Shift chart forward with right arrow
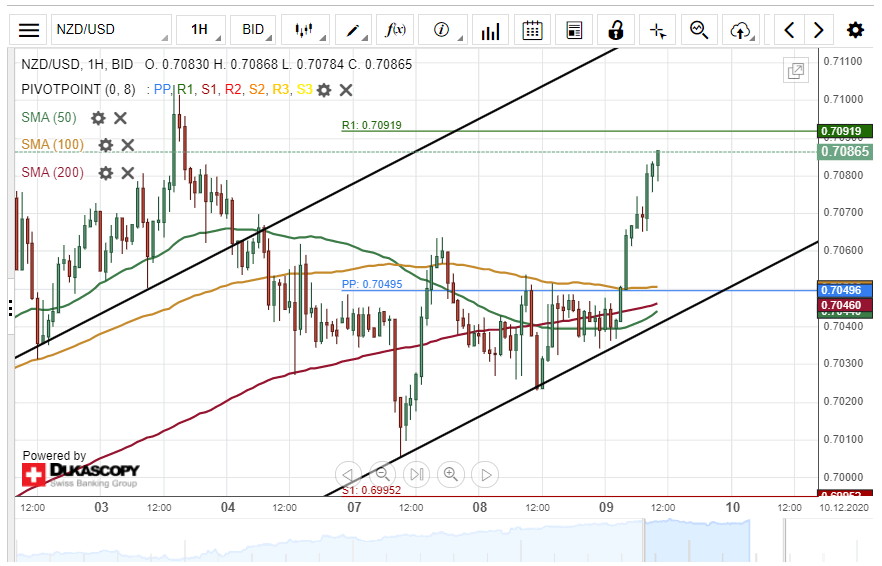The image size is (882, 566). click(x=819, y=30)
